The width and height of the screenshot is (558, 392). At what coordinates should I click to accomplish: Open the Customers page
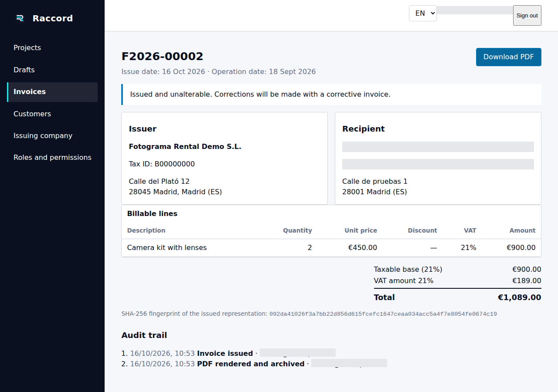(52, 114)
